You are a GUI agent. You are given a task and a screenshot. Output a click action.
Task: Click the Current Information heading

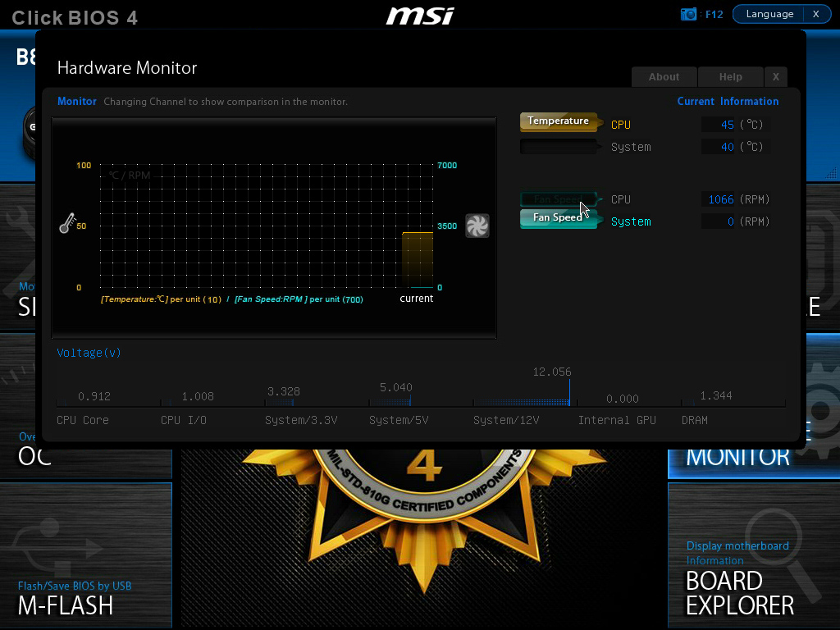pyautogui.click(x=728, y=101)
